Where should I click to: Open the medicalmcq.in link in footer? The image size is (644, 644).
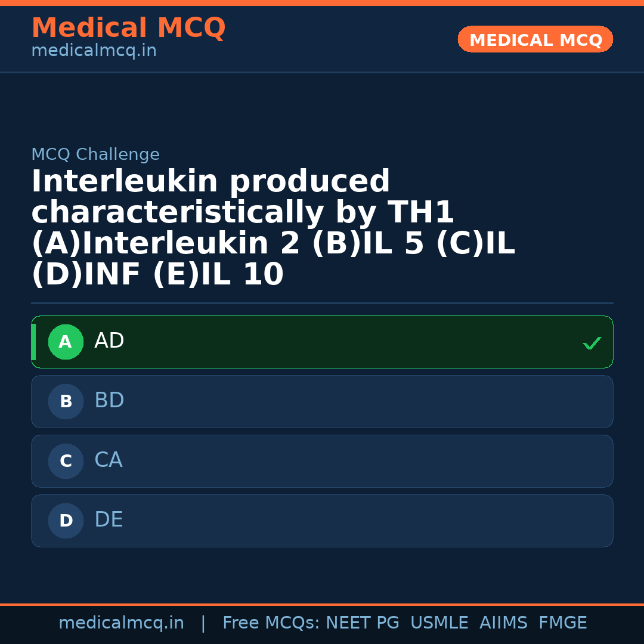(121, 622)
